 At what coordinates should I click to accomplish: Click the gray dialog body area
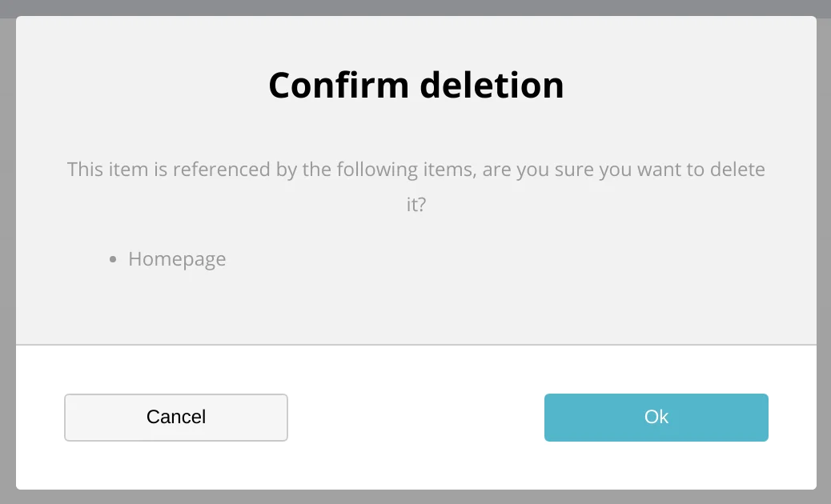pos(415,312)
